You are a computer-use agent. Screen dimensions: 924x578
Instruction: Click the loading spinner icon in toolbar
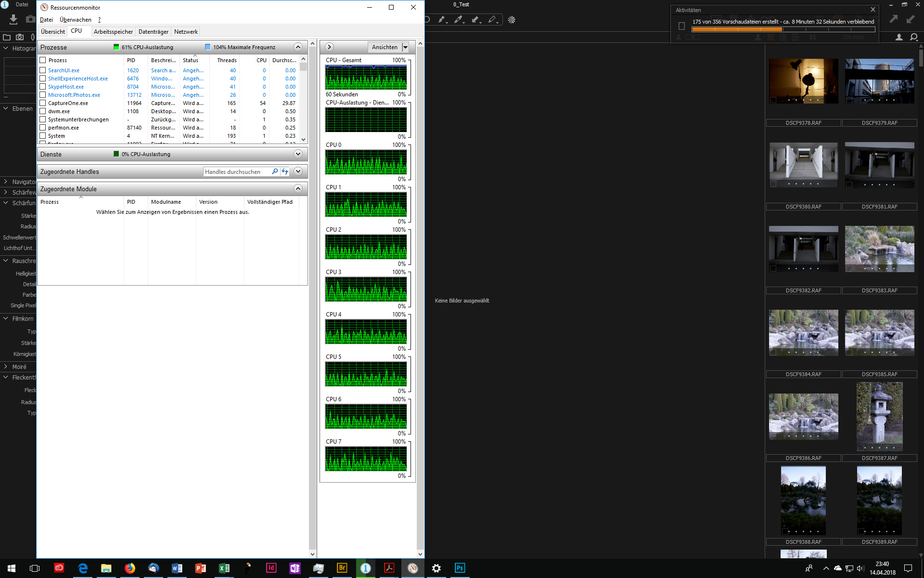(512, 20)
